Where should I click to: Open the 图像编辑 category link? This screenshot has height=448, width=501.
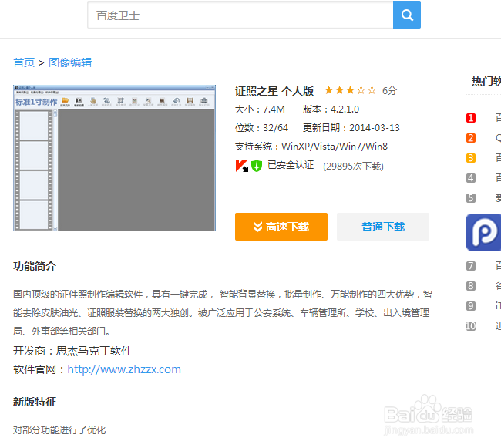[x=70, y=62]
